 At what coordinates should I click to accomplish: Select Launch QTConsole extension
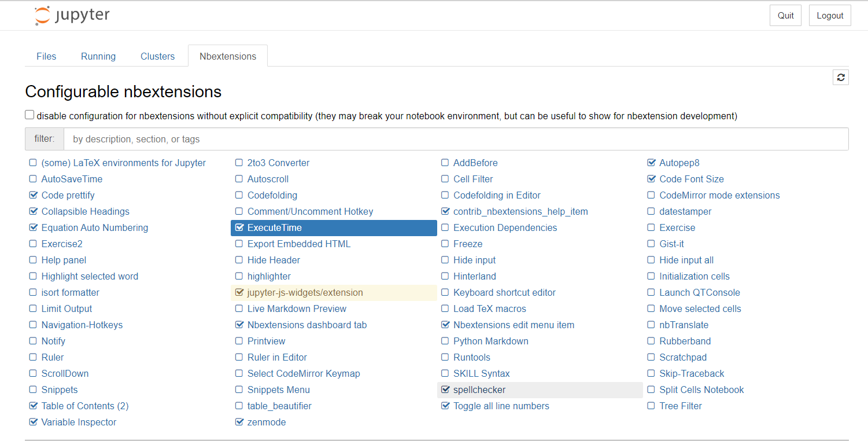pos(700,293)
